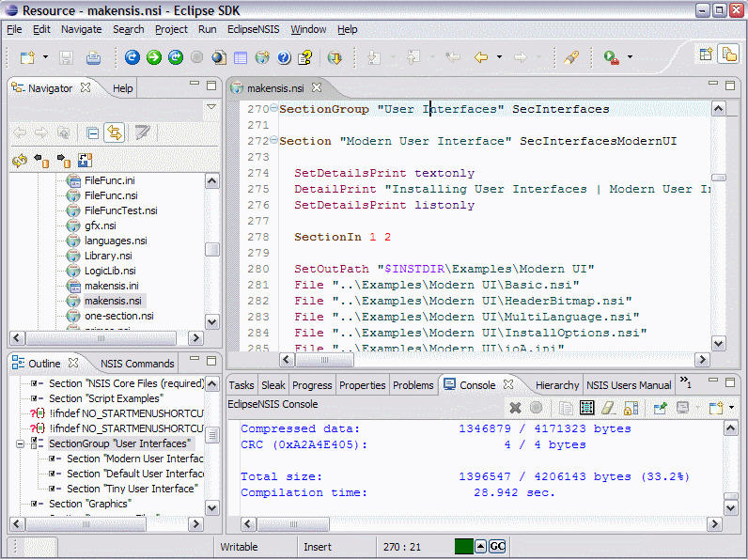This screenshot has width=748, height=560.
Task: Click the yellow question mark help icon
Action: point(304,58)
